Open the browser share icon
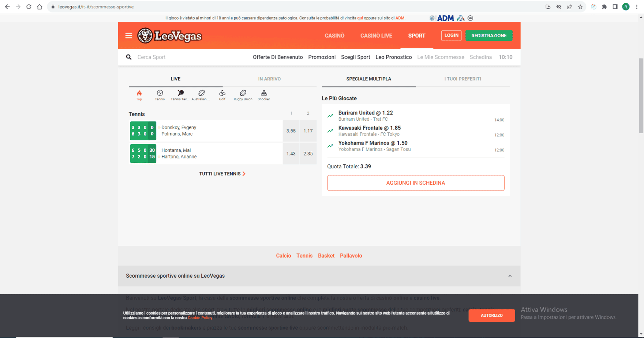This screenshot has height=338, width=644. 570,7
